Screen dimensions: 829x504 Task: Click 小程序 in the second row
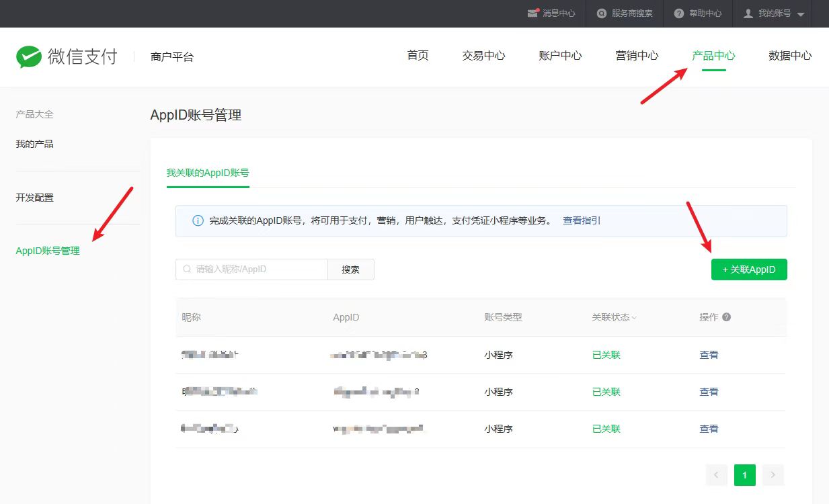[x=498, y=392]
